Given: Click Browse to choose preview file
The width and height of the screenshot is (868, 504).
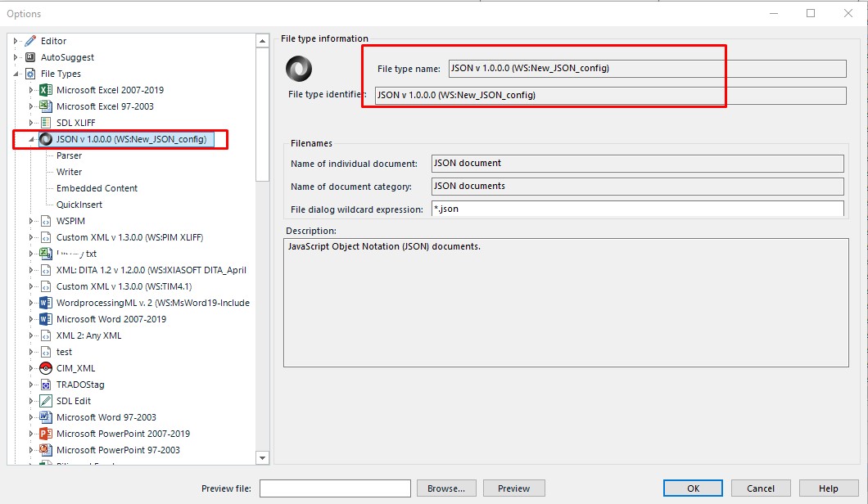Looking at the screenshot, I should pos(446,488).
